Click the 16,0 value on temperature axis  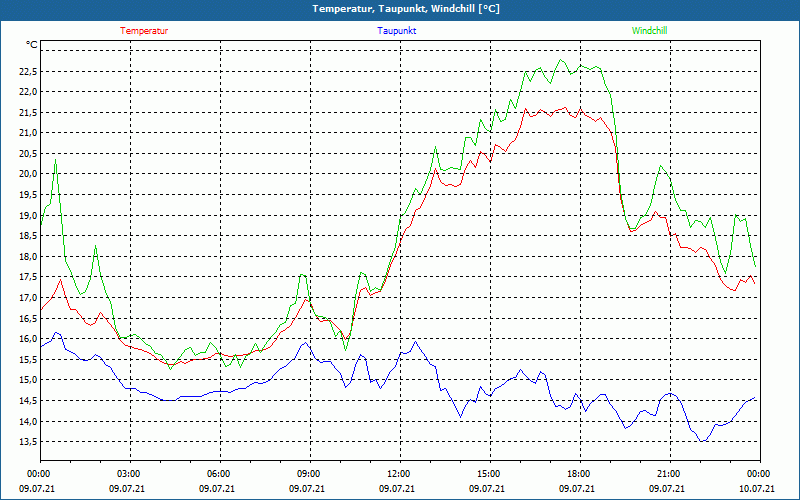pyautogui.click(x=27, y=339)
